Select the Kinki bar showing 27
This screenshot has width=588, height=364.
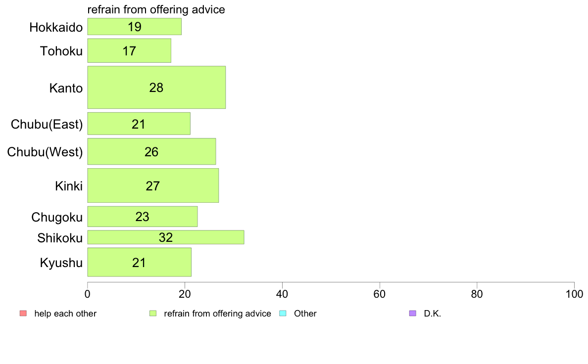[x=153, y=185]
